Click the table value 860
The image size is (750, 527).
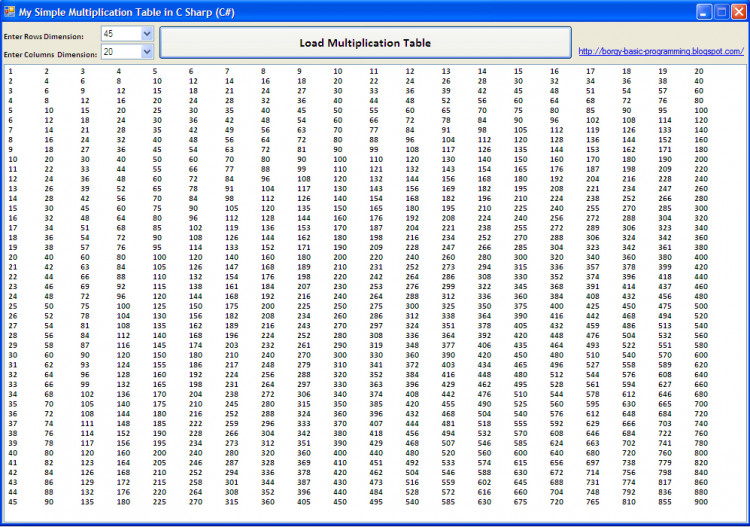coord(701,482)
